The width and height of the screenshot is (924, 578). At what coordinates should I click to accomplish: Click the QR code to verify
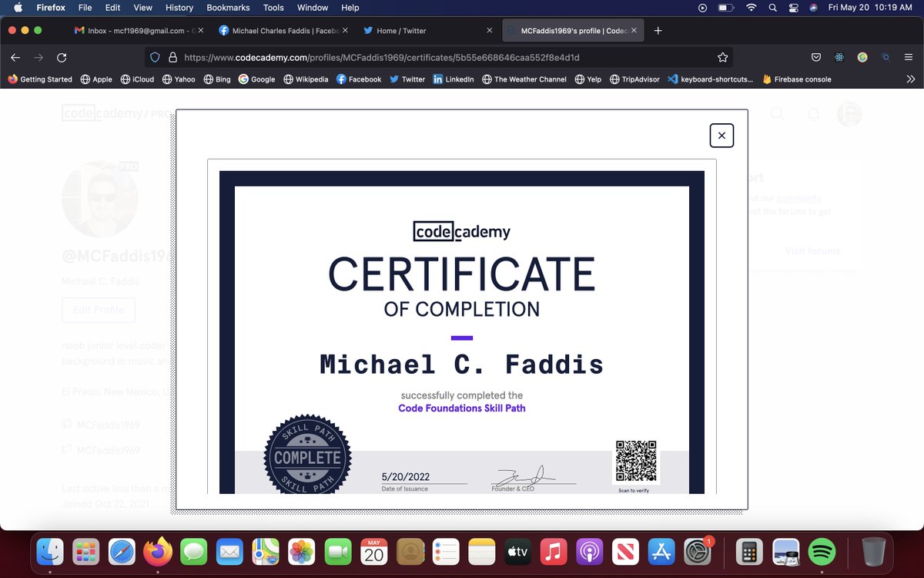coord(635,462)
